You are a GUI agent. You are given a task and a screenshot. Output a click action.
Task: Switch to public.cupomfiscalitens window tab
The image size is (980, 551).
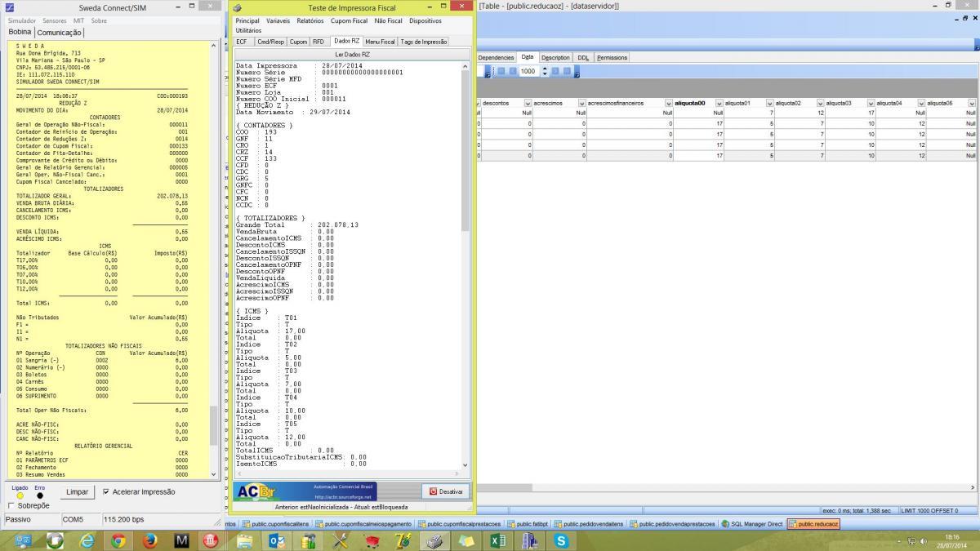[275, 524]
